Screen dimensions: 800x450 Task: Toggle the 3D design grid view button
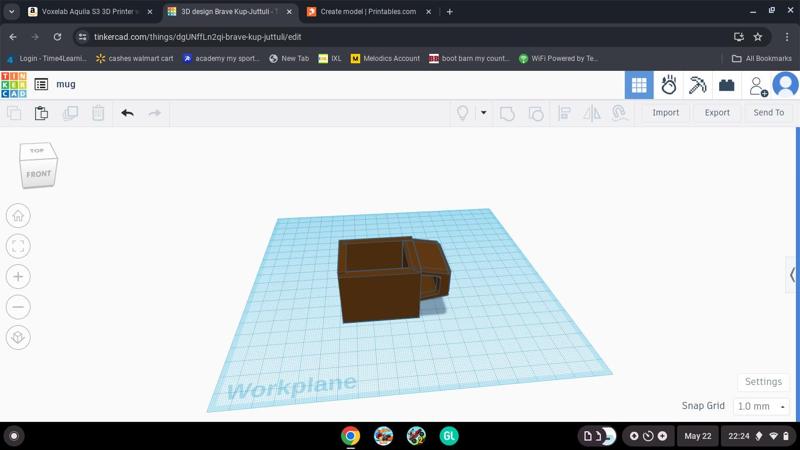[639, 85]
